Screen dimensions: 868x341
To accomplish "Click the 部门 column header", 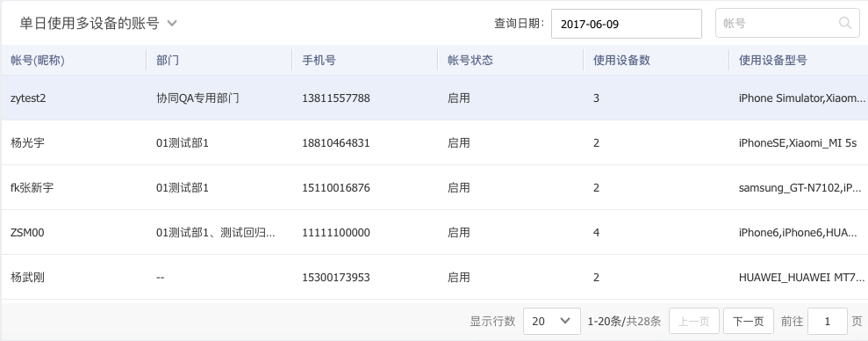I will pyautogui.click(x=167, y=61).
